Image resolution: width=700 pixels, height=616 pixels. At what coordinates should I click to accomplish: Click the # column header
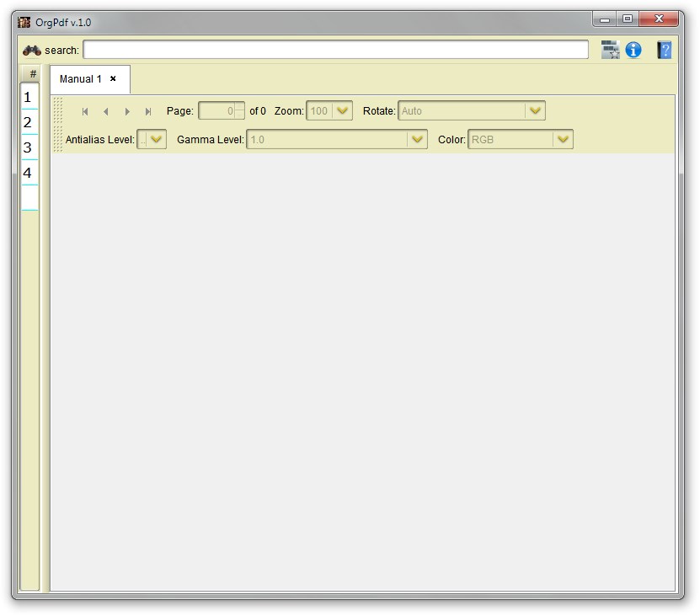point(33,73)
